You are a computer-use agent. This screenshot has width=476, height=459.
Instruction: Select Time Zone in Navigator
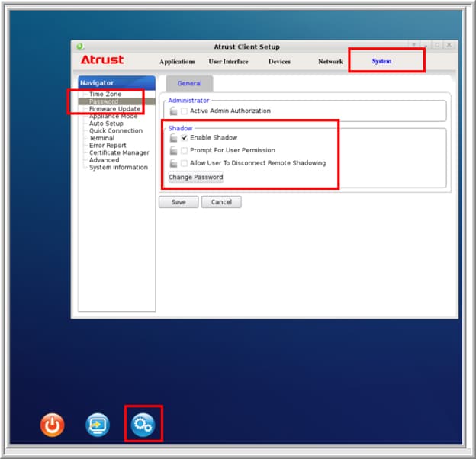pyautogui.click(x=105, y=95)
